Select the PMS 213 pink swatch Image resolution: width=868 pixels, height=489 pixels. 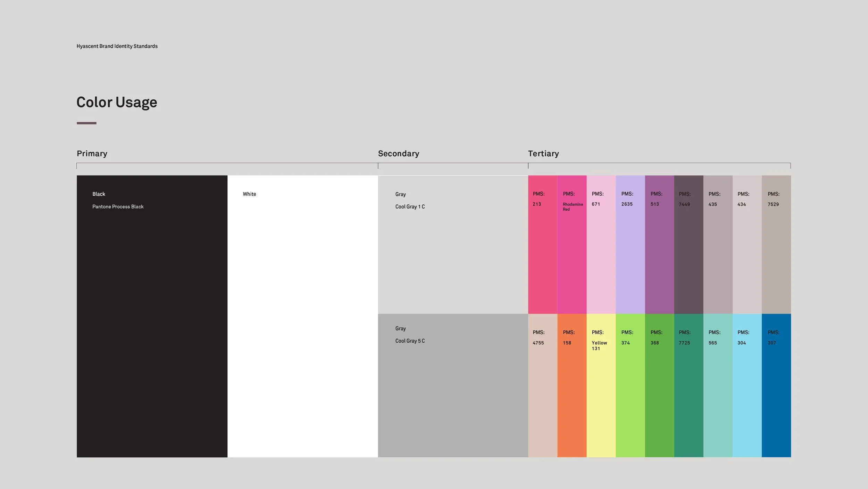543,245
